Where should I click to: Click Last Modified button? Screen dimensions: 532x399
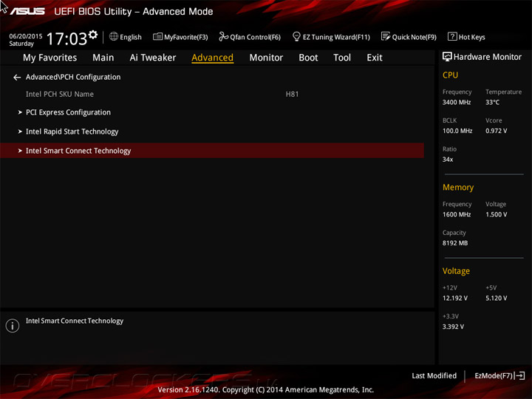[434, 375]
